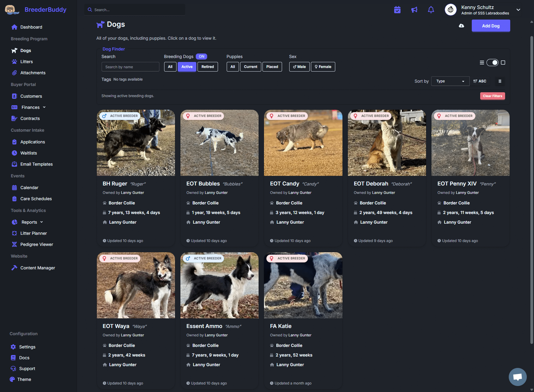Open the Litter Planner tool

coord(33,233)
